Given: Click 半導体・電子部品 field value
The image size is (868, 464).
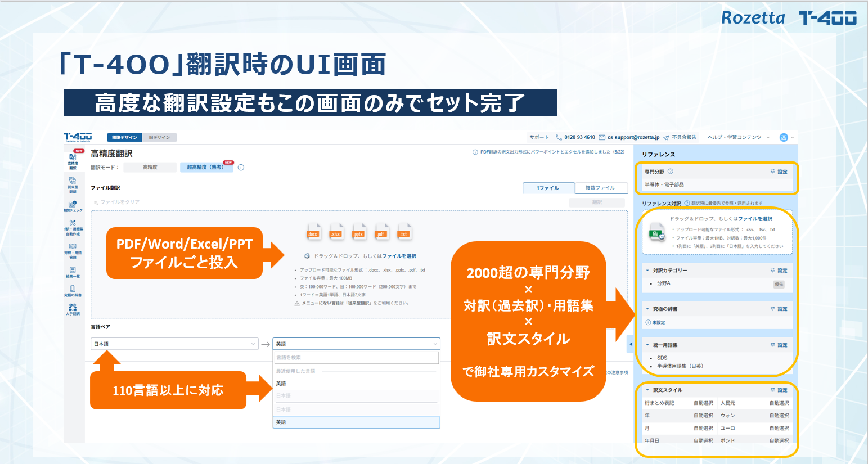Looking at the screenshot, I should pos(664,184).
